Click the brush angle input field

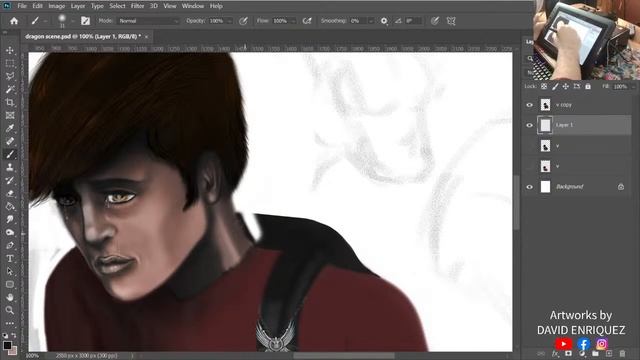(x=413, y=21)
